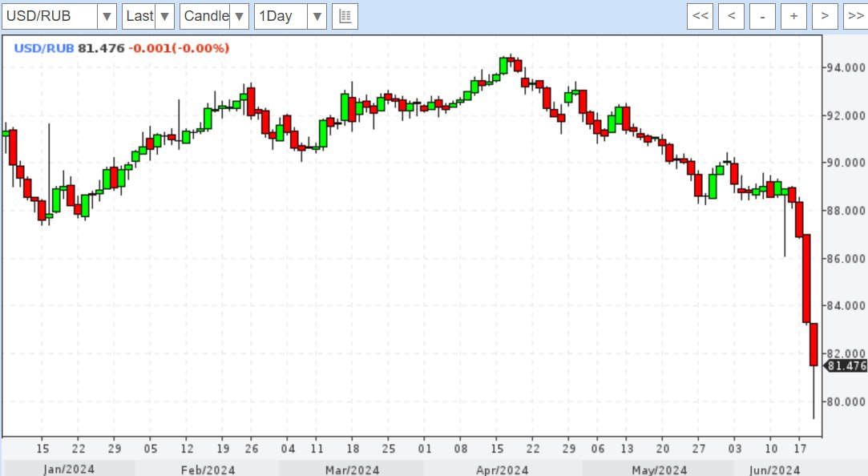The height and width of the screenshot is (476, 868).
Task: Click the blue USD/RUB chart title
Action: 44,48
